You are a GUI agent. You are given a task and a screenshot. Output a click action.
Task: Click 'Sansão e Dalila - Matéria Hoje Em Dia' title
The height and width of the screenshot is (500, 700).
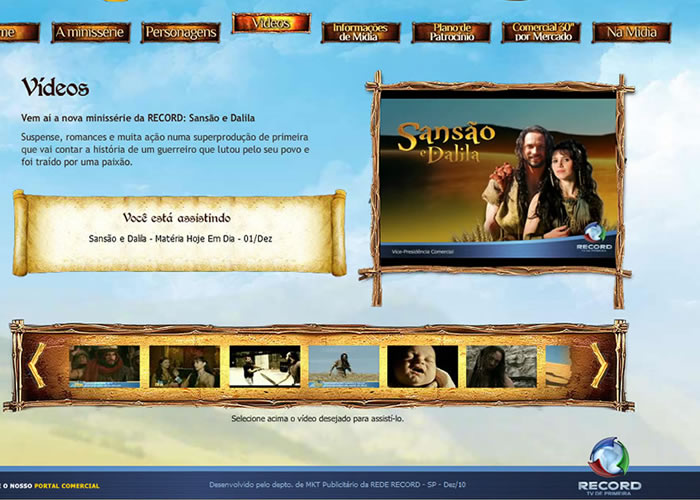180,239
